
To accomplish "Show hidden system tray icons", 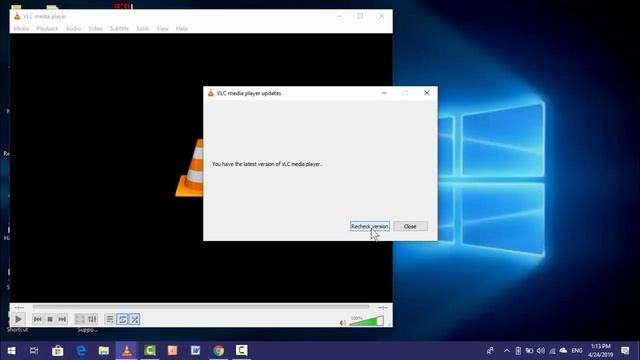I will click(x=507, y=351).
